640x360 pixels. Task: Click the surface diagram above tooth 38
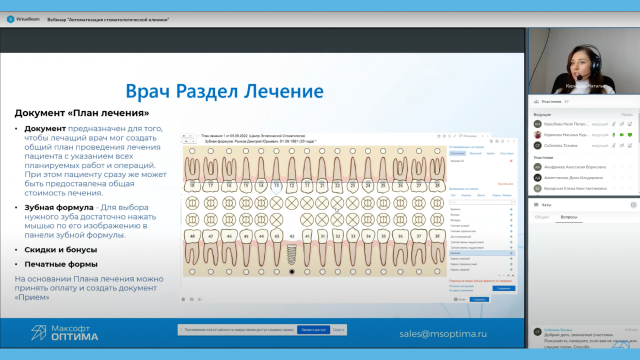click(437, 220)
